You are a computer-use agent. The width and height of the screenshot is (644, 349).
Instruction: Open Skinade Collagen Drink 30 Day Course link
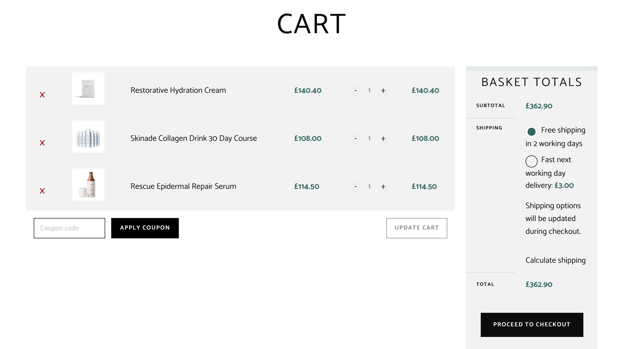click(x=194, y=138)
